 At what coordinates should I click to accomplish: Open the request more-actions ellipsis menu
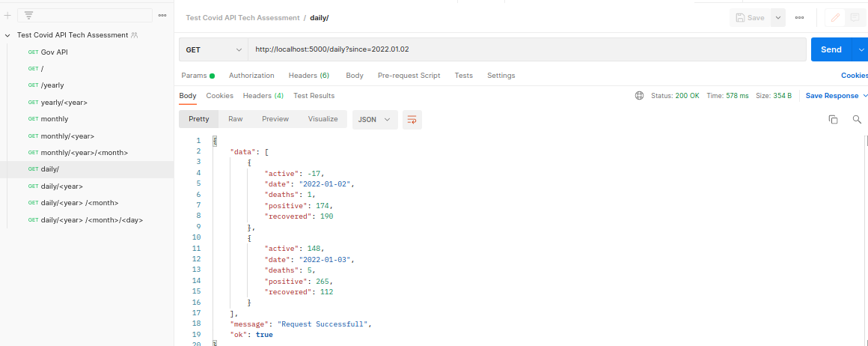[x=799, y=18]
